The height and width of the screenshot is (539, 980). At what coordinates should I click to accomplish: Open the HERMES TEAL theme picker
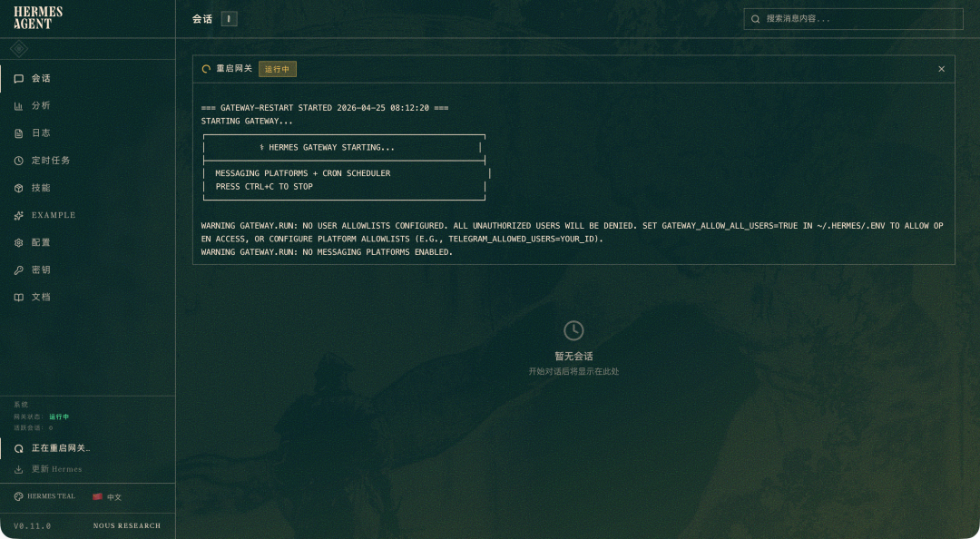(x=45, y=496)
